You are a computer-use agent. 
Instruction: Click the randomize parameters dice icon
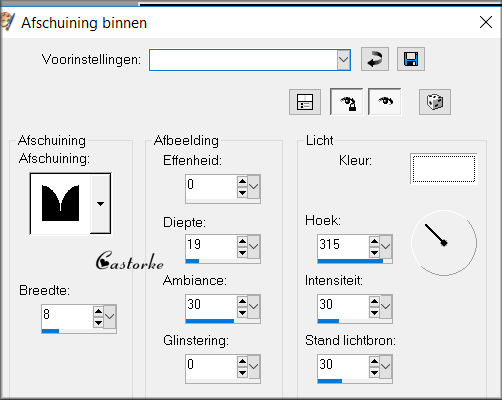435,102
